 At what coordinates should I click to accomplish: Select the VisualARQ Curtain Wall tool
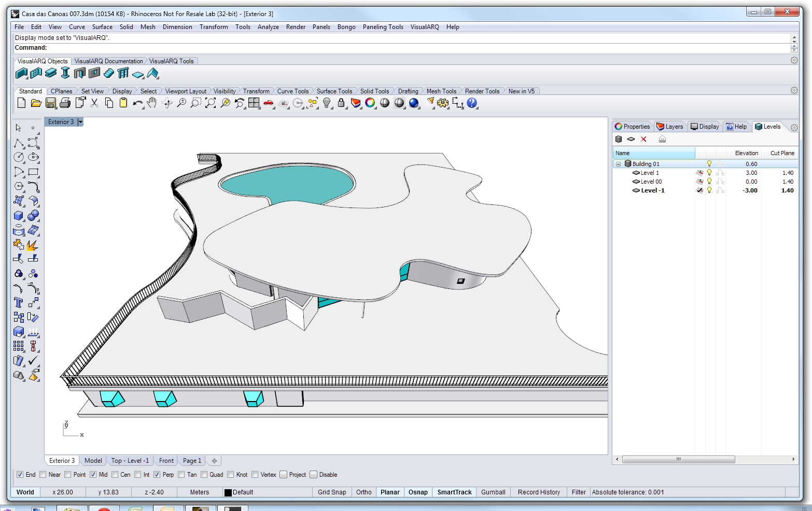pos(36,73)
